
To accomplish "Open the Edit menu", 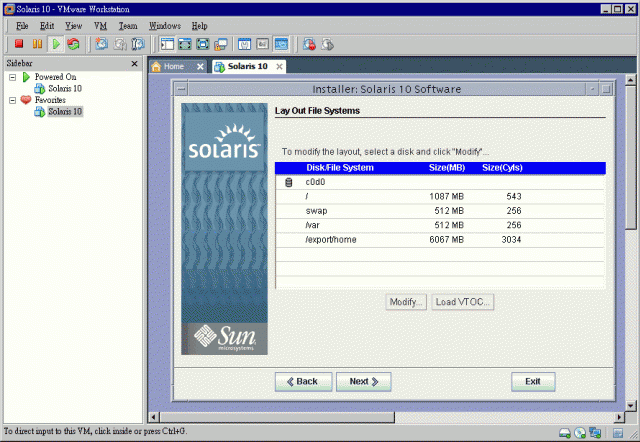I will coord(47,26).
